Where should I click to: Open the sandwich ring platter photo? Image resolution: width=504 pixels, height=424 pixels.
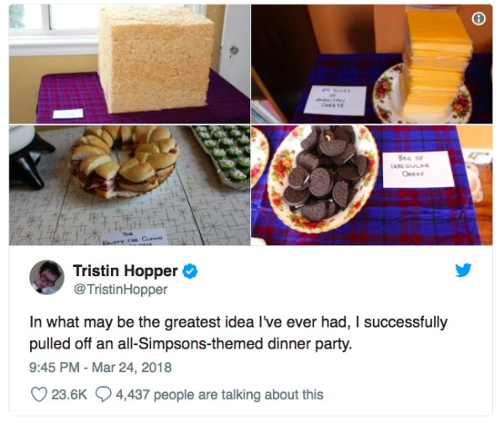tap(129, 186)
